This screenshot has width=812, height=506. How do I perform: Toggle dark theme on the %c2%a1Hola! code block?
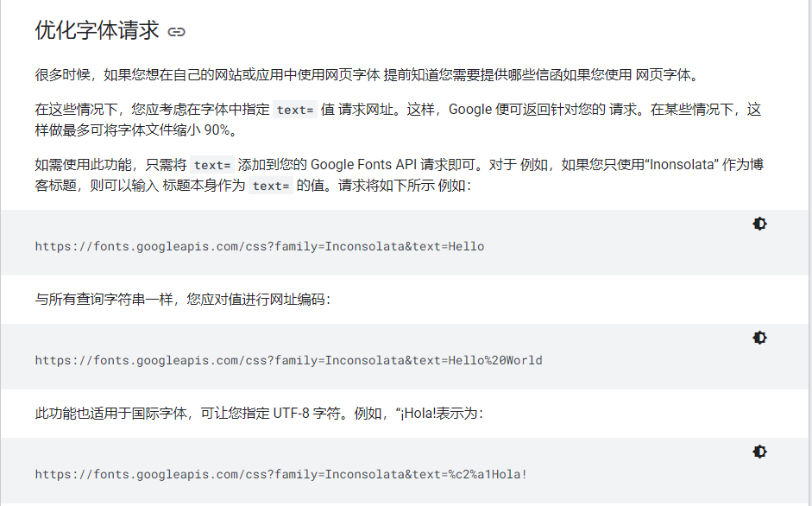click(759, 452)
